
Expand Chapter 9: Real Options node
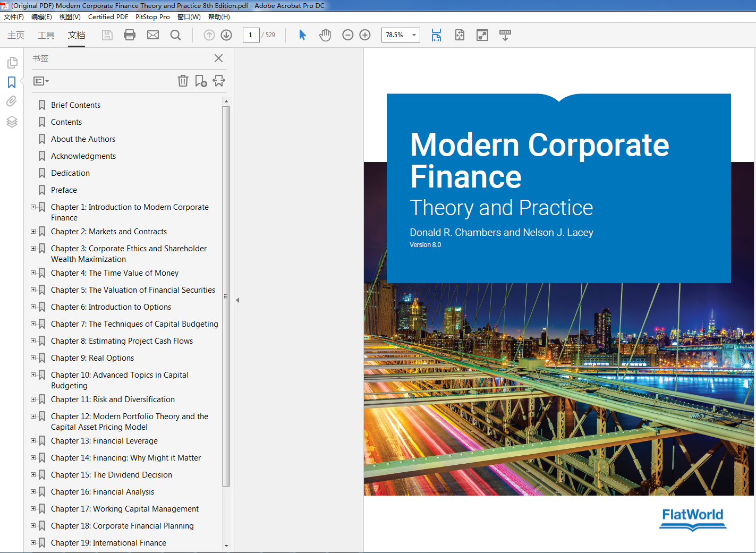pyautogui.click(x=33, y=358)
